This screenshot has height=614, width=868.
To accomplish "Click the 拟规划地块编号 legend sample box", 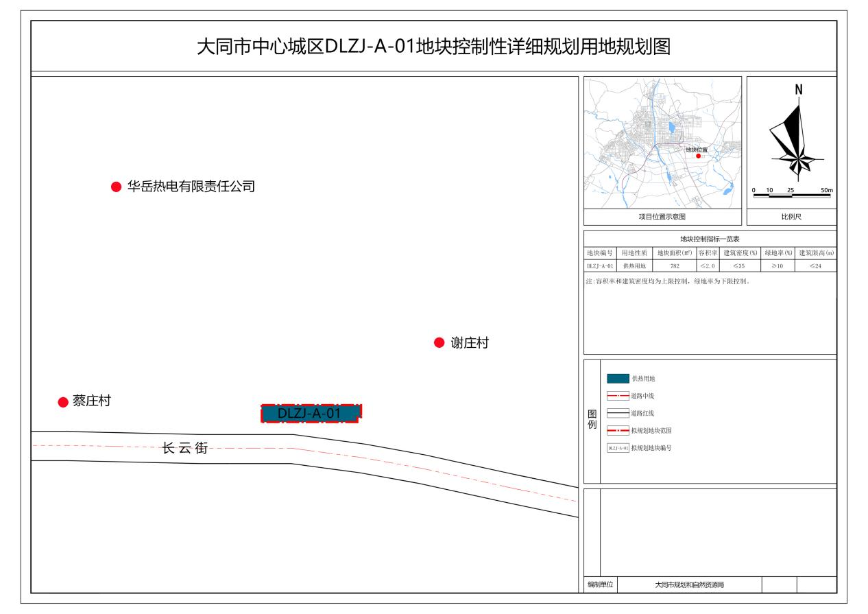I will 618,448.
